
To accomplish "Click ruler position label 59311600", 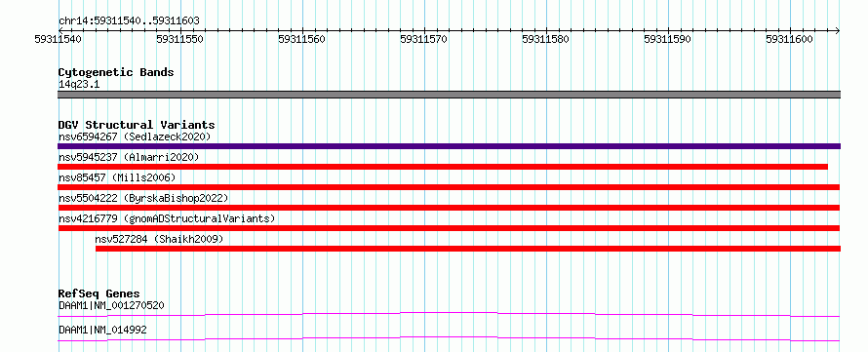I will 789,39.
